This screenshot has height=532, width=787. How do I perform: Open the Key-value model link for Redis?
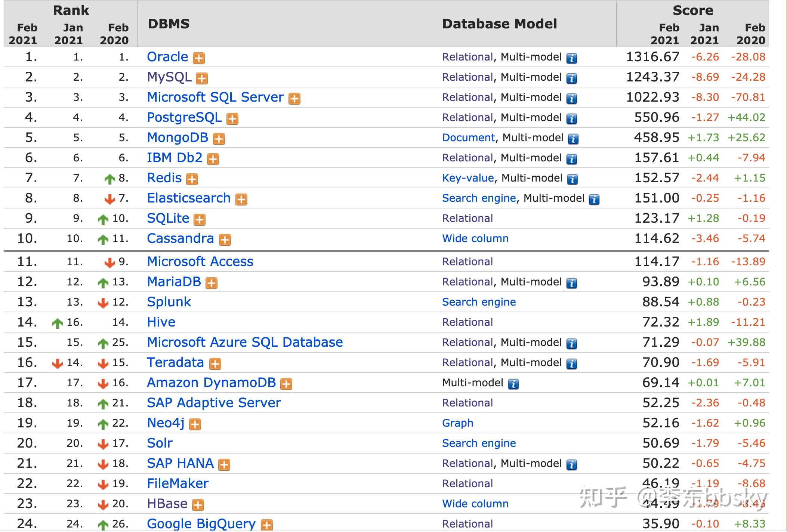point(468,178)
